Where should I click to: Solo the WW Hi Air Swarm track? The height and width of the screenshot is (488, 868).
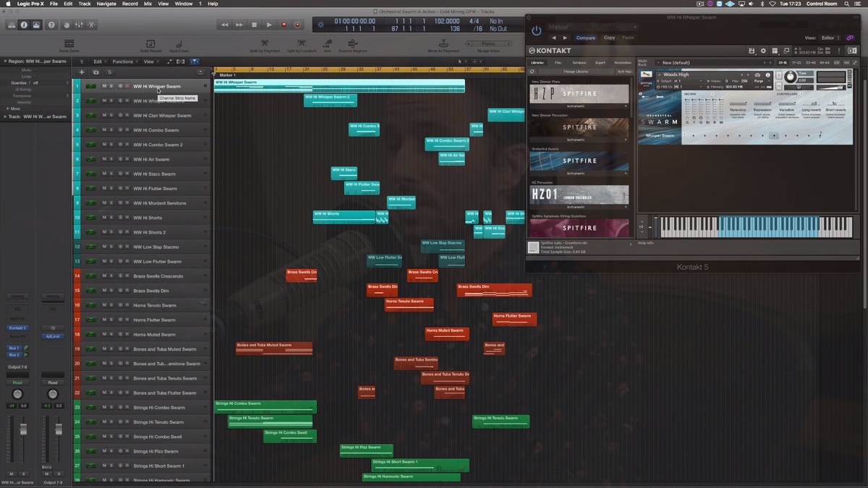tap(111, 159)
